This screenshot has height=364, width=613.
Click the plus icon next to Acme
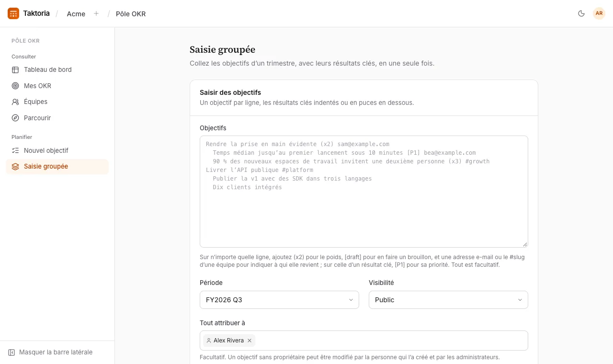[x=96, y=13]
